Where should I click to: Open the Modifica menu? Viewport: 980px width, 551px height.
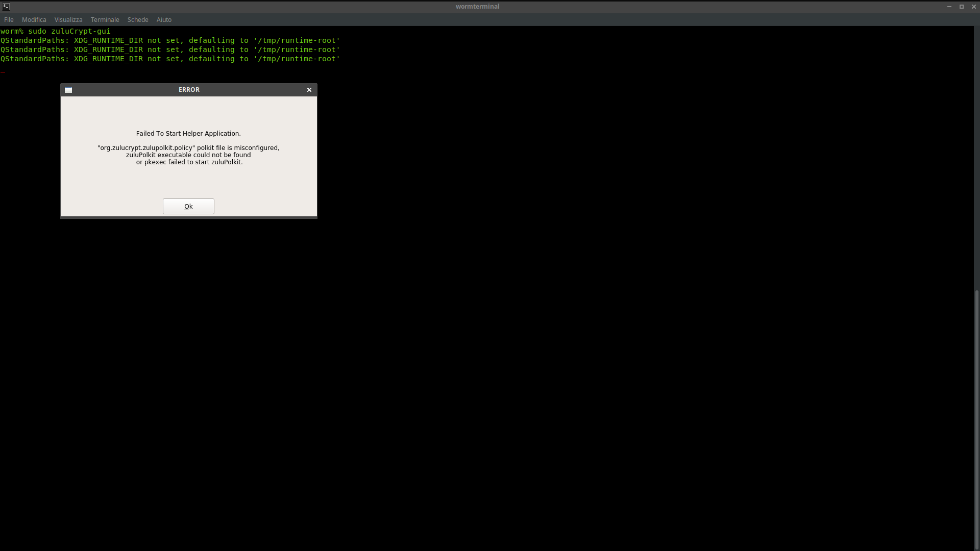[34, 19]
